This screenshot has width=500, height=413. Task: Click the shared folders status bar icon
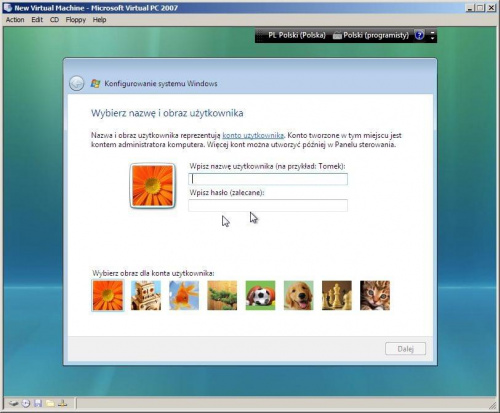pyautogui.click(x=50, y=404)
